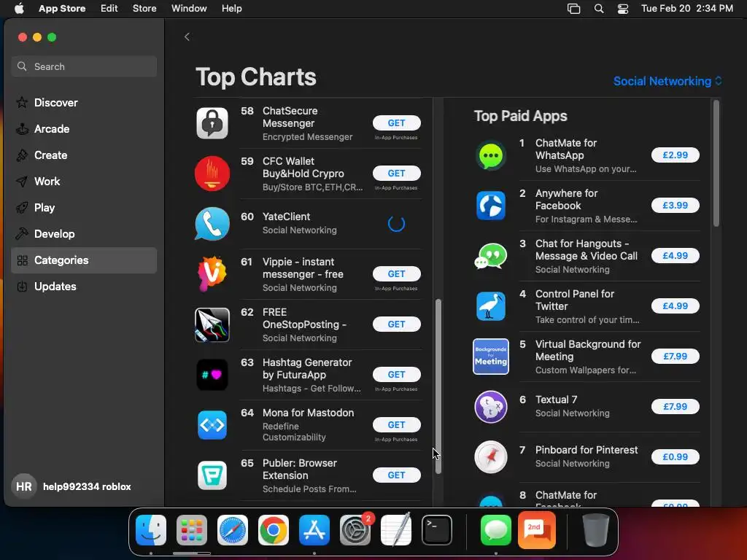This screenshot has height=560, width=747.
Task: Open the Trash in the Dock
Action: pos(595,529)
